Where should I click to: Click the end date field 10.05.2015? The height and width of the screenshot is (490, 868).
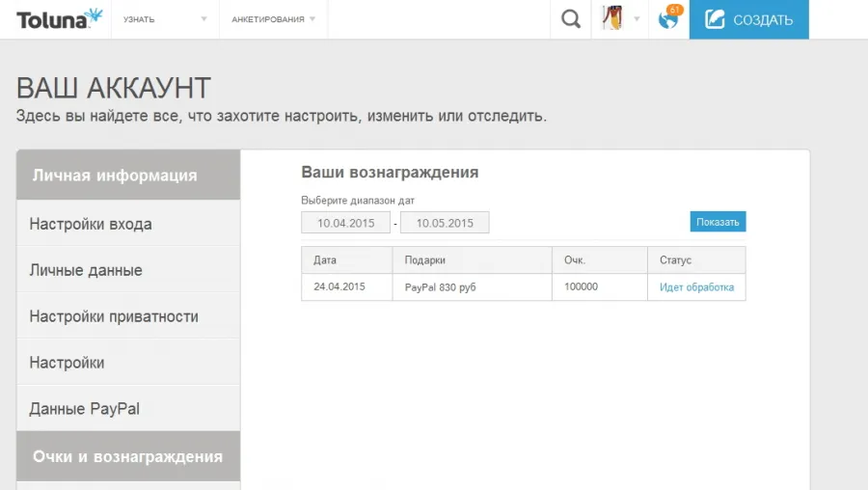[x=445, y=223]
